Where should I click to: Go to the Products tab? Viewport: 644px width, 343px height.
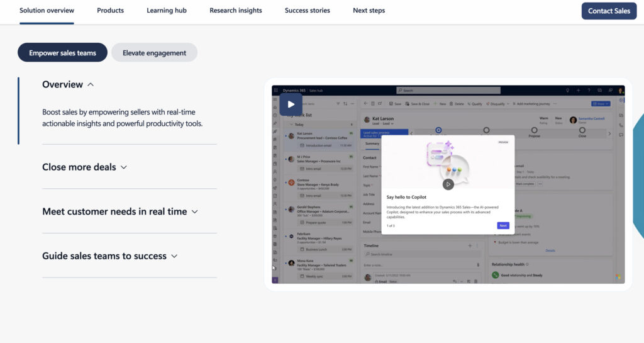click(110, 11)
